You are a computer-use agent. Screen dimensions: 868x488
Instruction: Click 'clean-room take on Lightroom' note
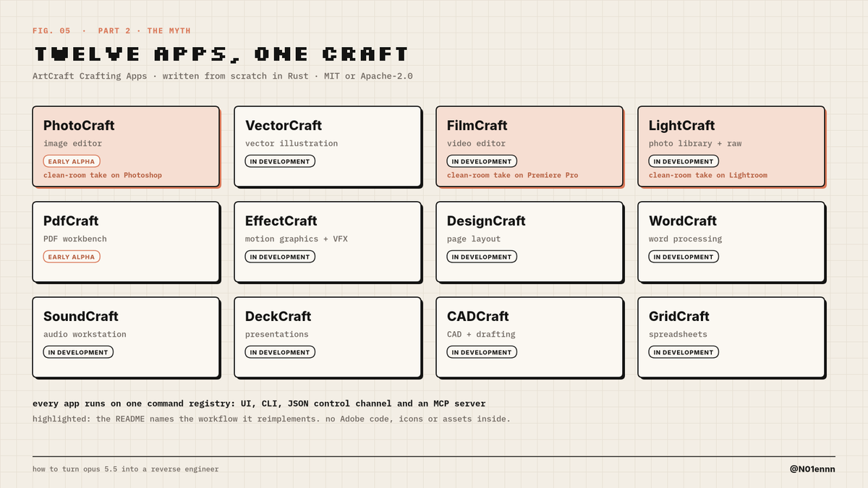coord(708,176)
